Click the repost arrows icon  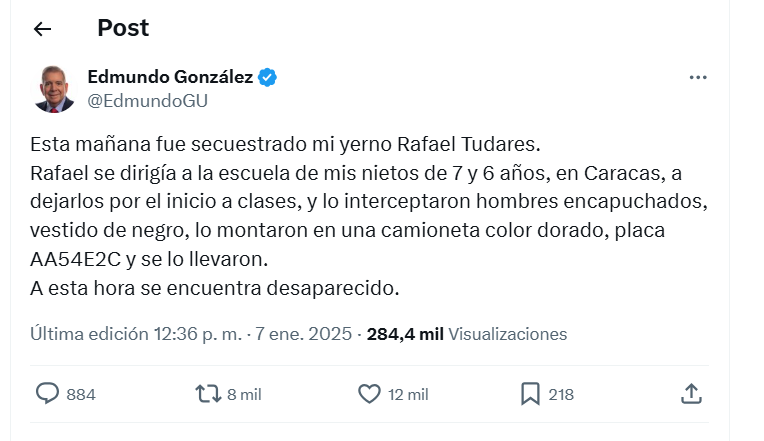[x=208, y=394]
